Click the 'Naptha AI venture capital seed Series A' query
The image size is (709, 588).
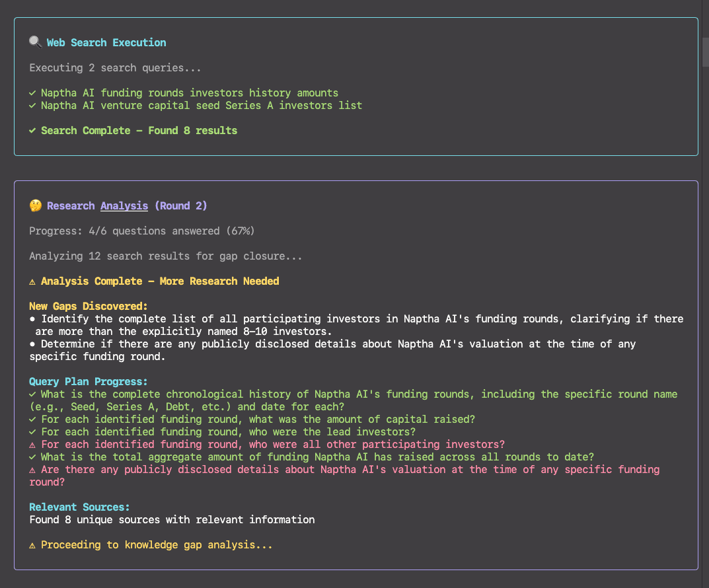[x=202, y=105]
